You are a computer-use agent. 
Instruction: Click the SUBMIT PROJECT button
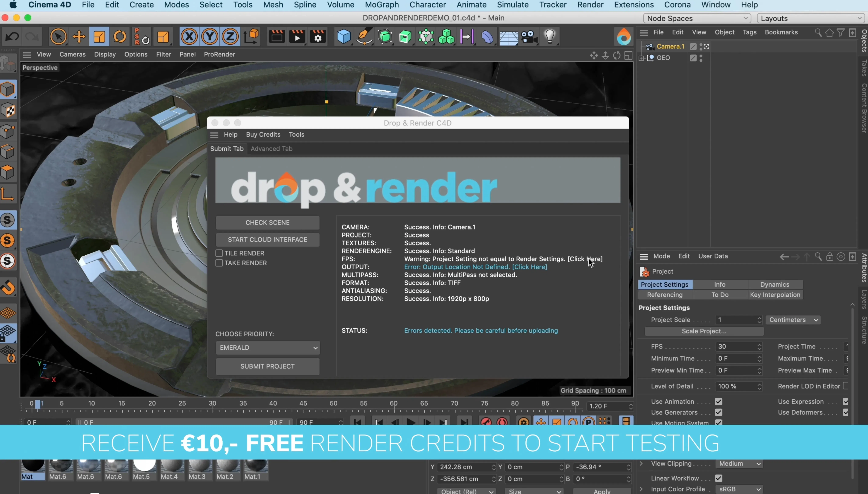tap(268, 366)
